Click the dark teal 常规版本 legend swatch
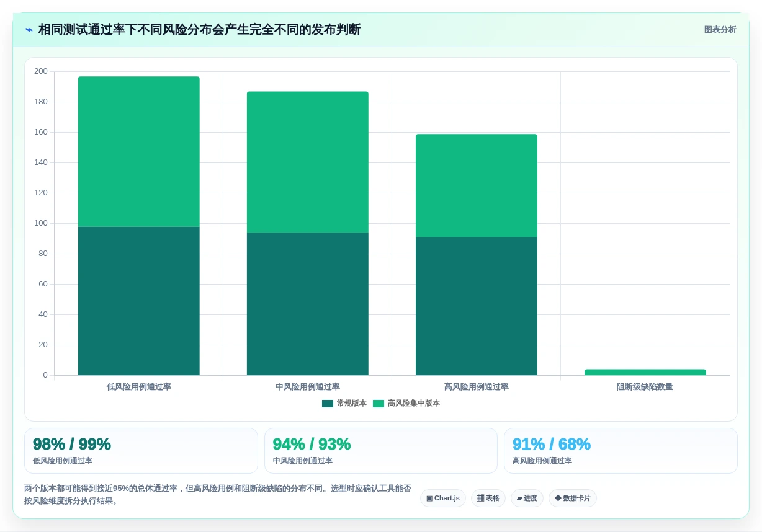Viewport: 762px width, 532px height. (x=328, y=404)
